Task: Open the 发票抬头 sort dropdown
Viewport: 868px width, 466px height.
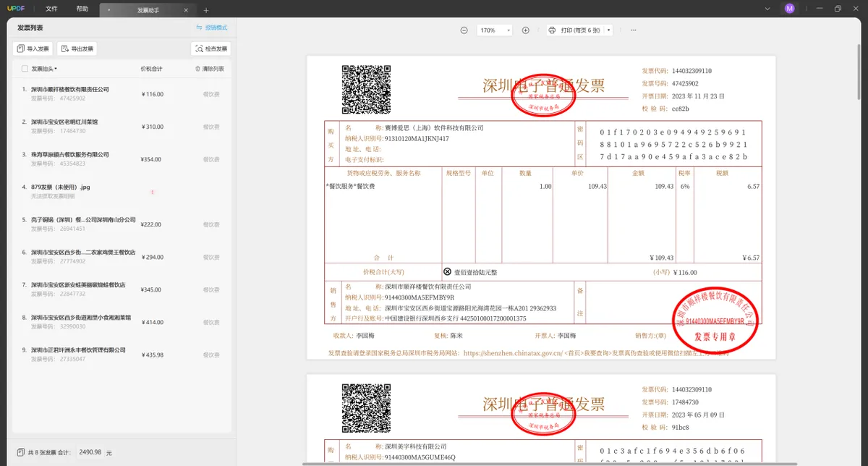Action: pos(44,69)
